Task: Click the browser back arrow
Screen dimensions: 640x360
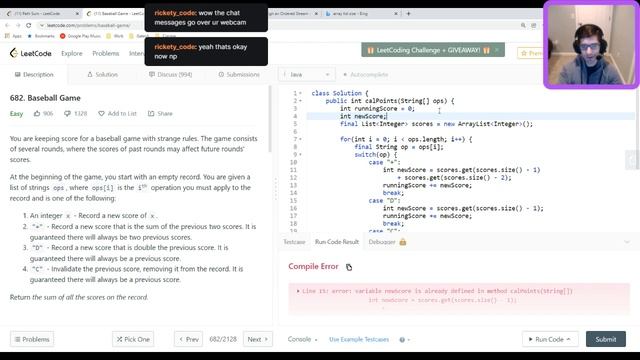Action: pos(7,25)
